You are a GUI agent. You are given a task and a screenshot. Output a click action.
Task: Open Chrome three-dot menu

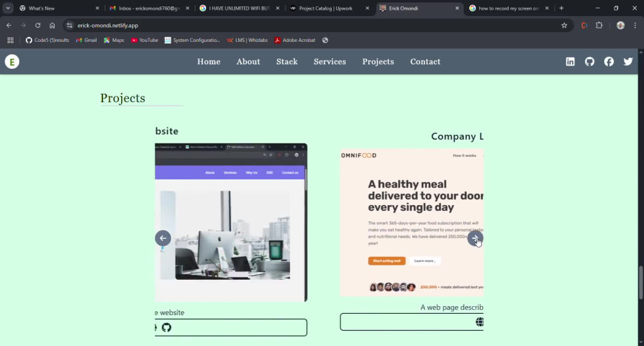pyautogui.click(x=635, y=26)
